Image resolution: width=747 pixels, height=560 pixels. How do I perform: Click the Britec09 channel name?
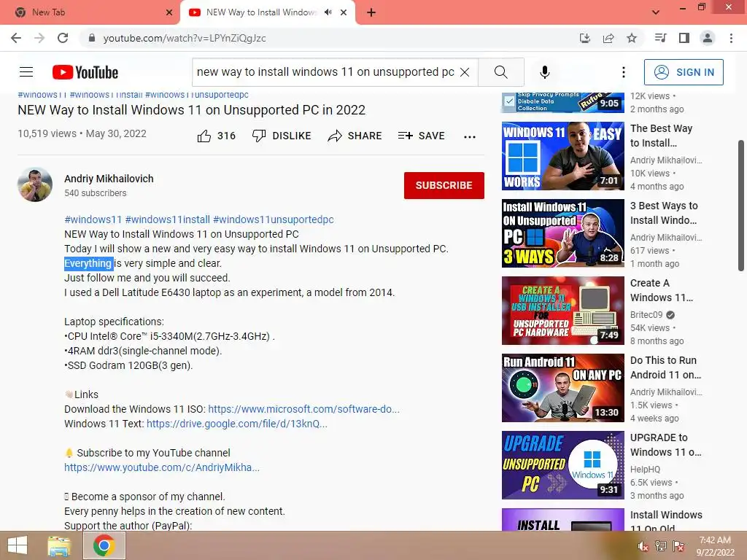click(646, 315)
